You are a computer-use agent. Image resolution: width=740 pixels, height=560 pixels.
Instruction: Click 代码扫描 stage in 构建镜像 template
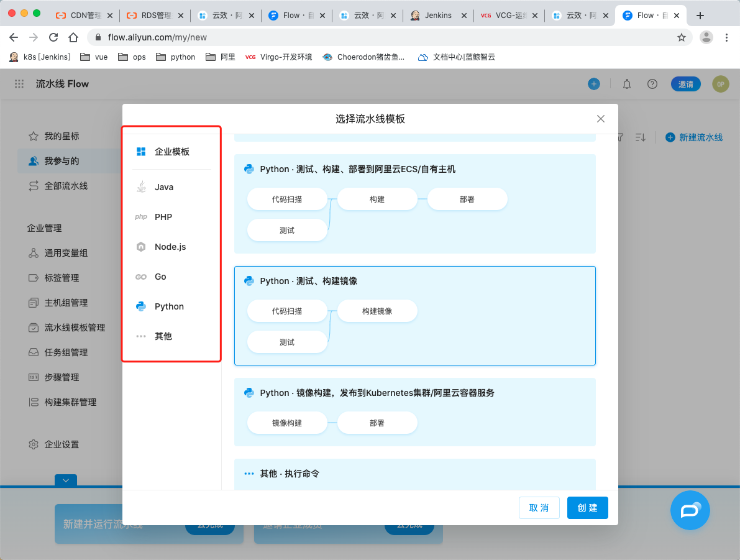pos(287,311)
